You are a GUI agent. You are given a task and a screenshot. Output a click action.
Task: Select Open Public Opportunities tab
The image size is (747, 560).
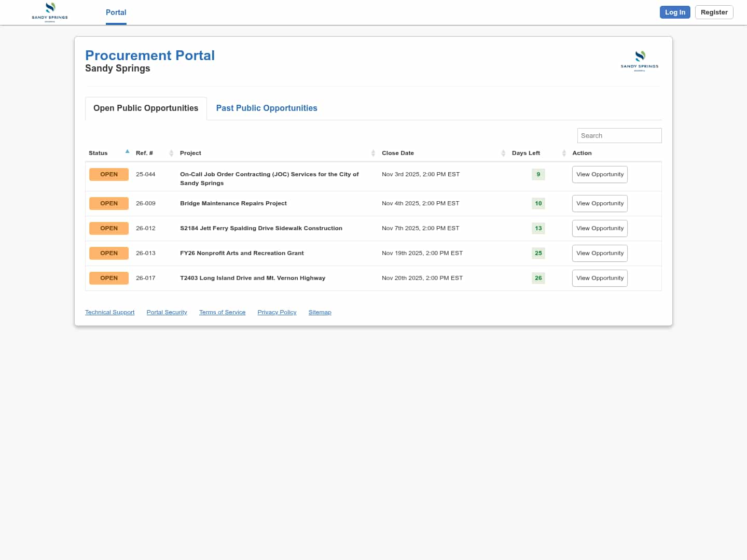146,108
